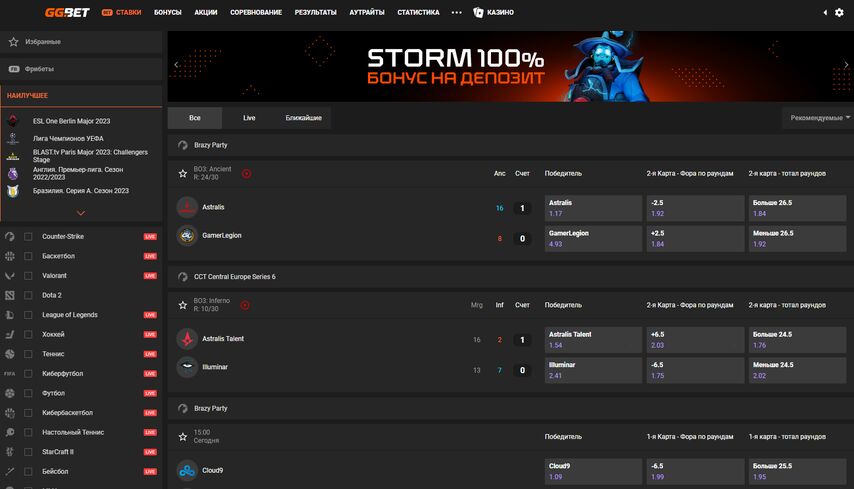The image size is (854, 489).
Task: Favorite the Cloud9 15:00 match star
Action: (x=183, y=437)
